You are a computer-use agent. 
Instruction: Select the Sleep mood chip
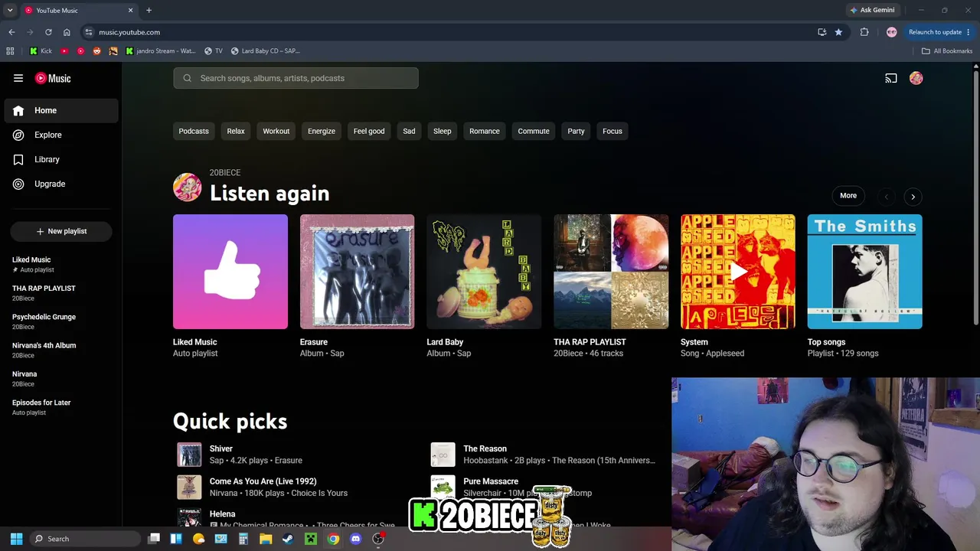tap(443, 131)
